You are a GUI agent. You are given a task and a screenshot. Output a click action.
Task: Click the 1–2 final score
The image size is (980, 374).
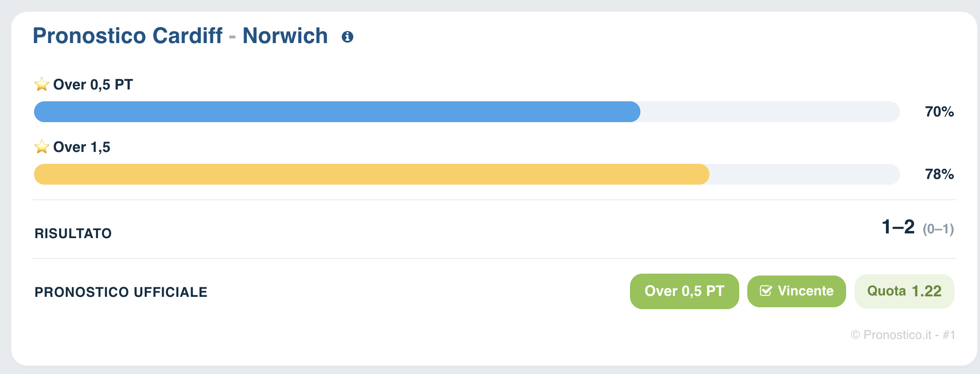[898, 227]
